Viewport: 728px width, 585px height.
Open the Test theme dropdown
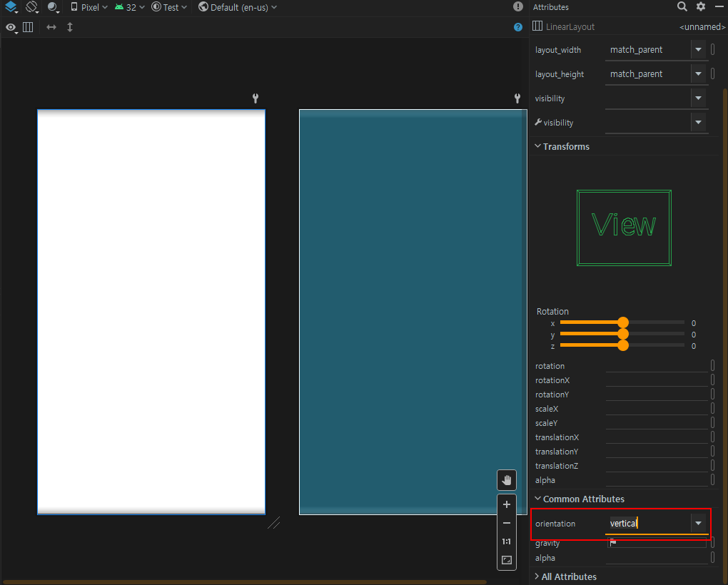click(169, 7)
